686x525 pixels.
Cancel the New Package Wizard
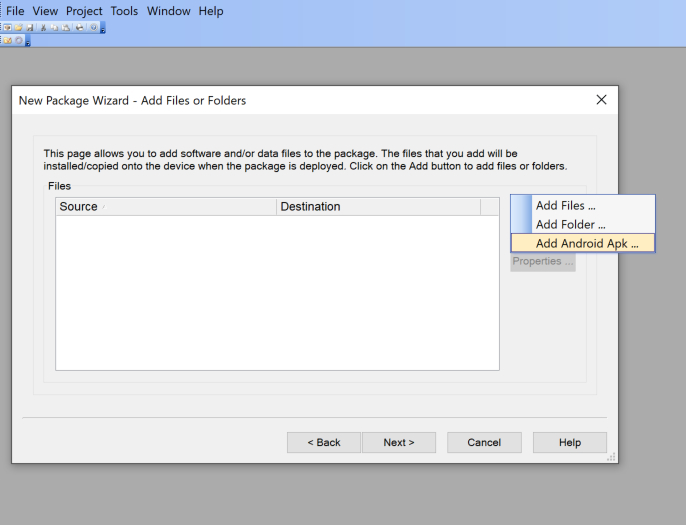(484, 442)
